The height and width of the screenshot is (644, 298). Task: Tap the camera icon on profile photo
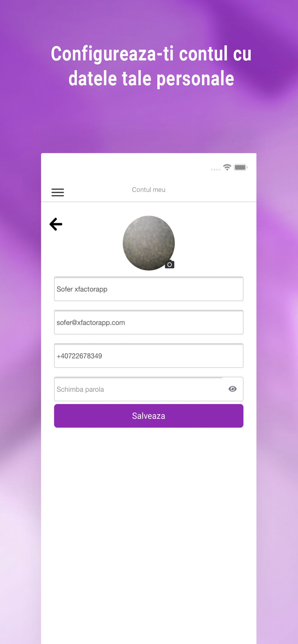(170, 264)
